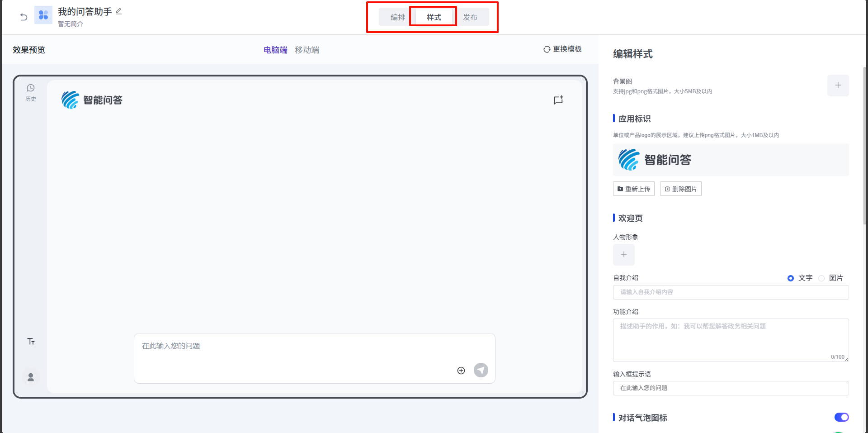Click the 自我介绍 input field
868x433 pixels.
(730, 292)
